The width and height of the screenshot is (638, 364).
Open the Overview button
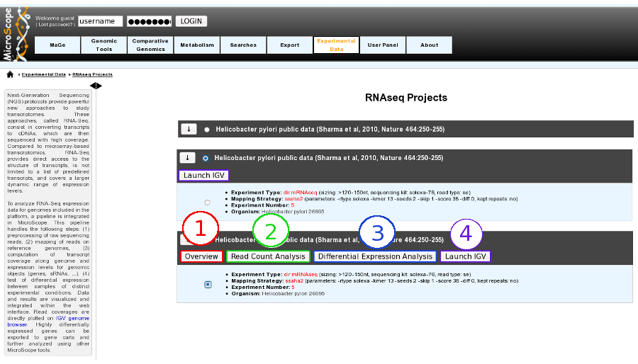(x=201, y=256)
